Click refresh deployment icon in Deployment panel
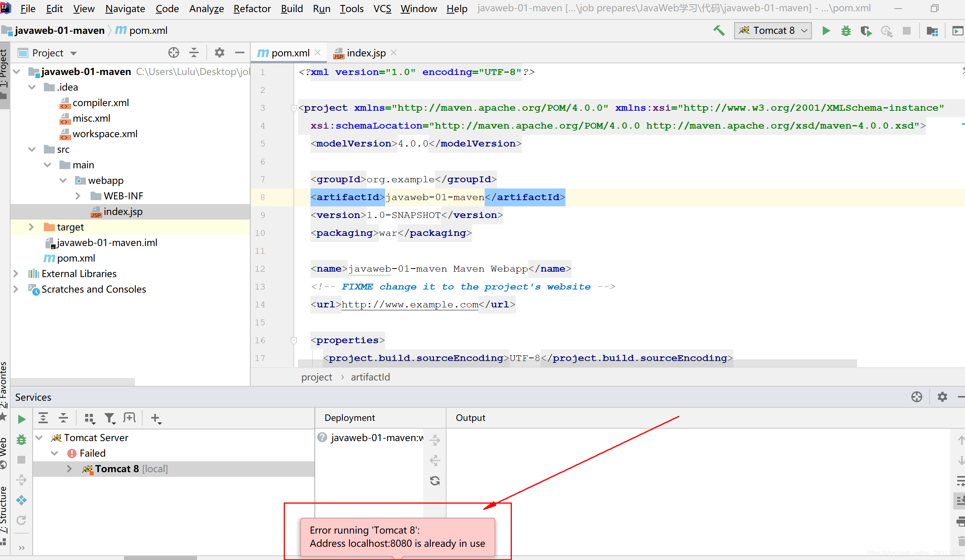Image resolution: width=965 pixels, height=560 pixels. pyautogui.click(x=435, y=481)
